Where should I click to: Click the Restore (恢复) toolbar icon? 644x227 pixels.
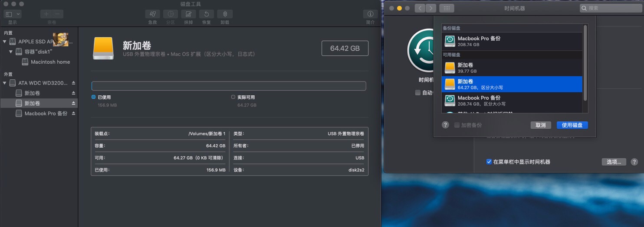[207, 14]
